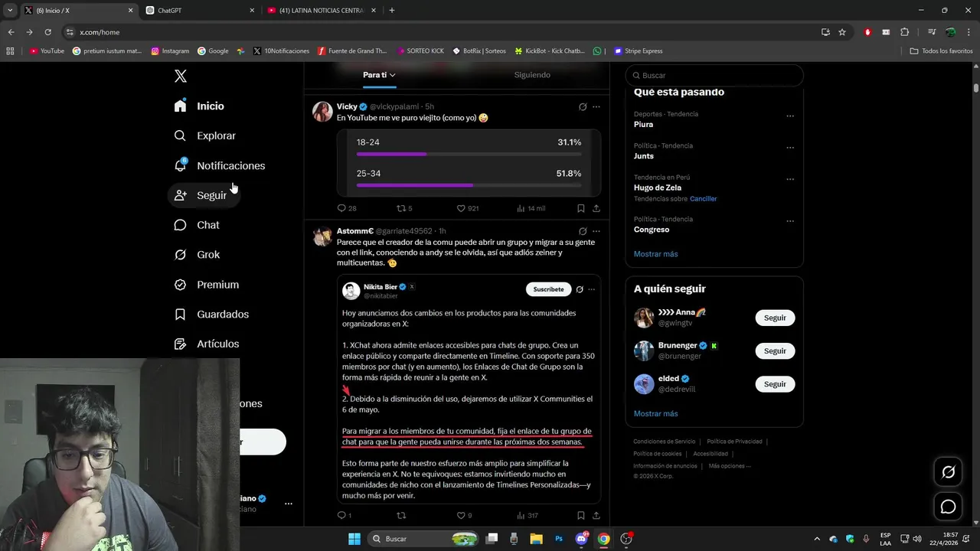The width and height of the screenshot is (980, 551).
Task: Open more options for Piura trend
Action: (790, 116)
